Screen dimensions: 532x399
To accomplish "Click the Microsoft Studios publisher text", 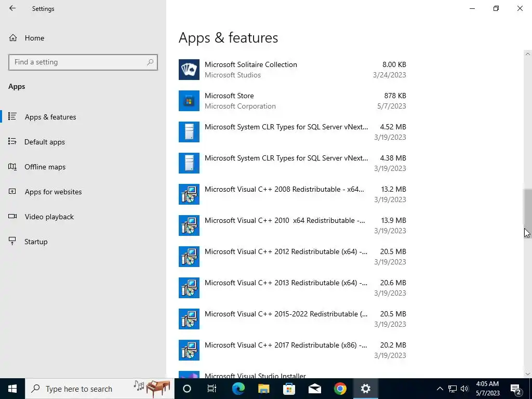I will 233,75.
